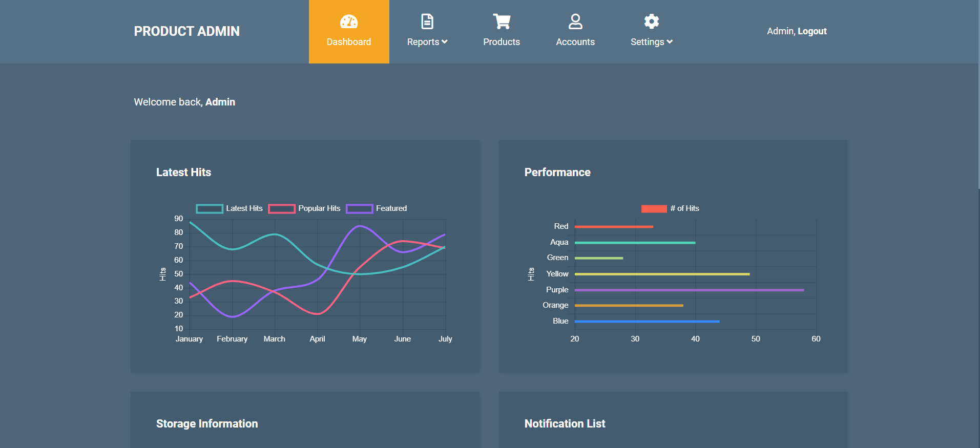The height and width of the screenshot is (448, 980).
Task: Click the Products shopping cart icon
Action: [502, 22]
